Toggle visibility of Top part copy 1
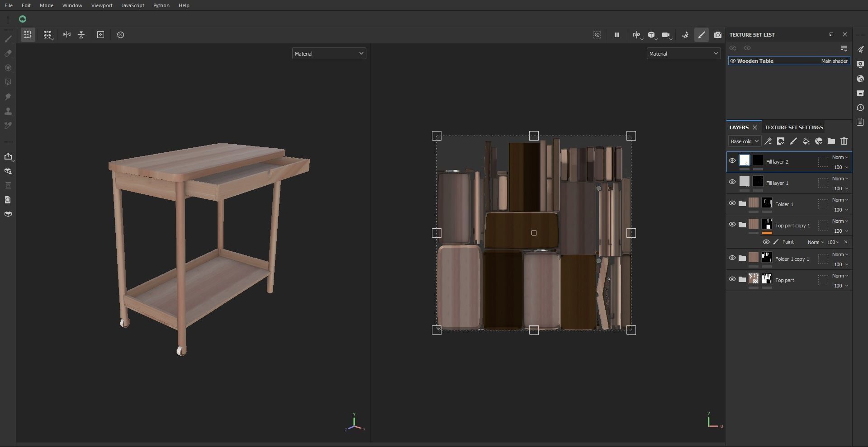The height and width of the screenshot is (447, 868). [x=732, y=224]
